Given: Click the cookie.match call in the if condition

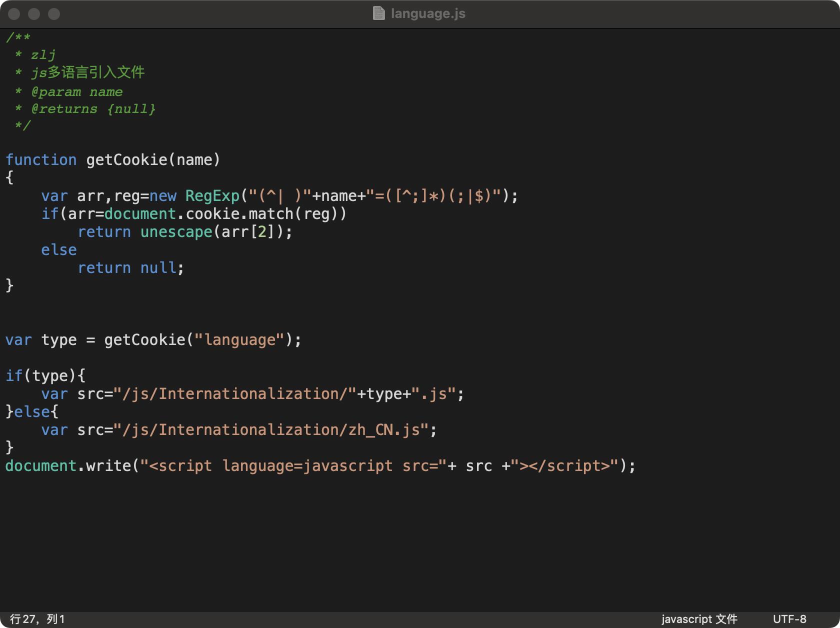Looking at the screenshot, I should (x=240, y=214).
